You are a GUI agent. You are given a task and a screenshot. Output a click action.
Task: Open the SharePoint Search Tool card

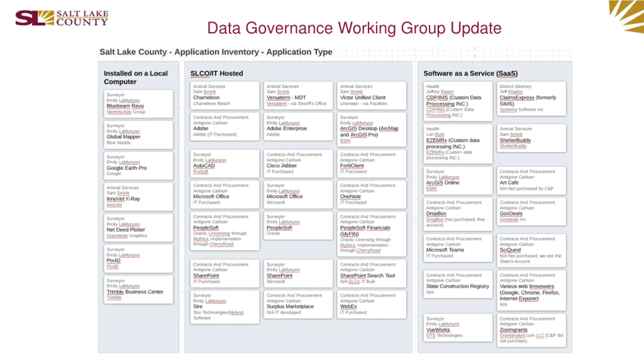pyautogui.click(x=372, y=273)
